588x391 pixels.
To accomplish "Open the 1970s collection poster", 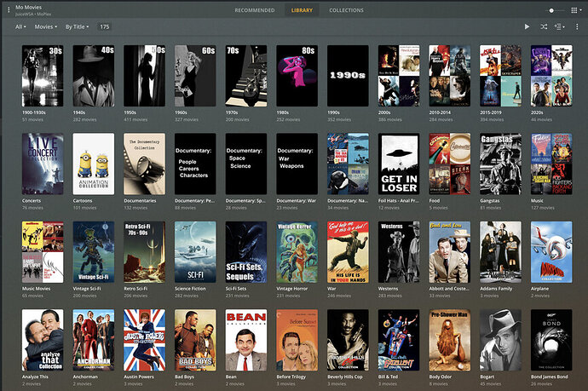I will [x=246, y=76].
